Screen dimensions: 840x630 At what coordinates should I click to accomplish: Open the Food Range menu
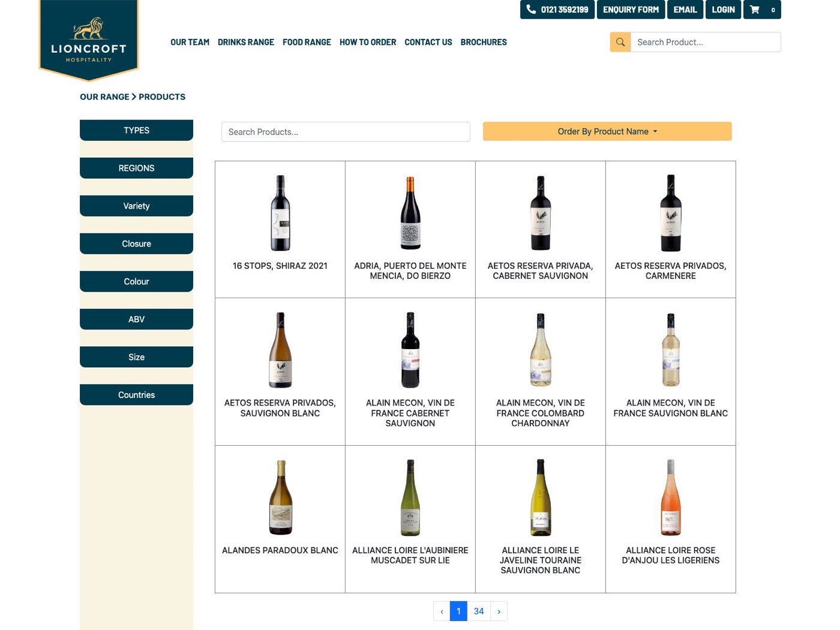click(x=307, y=42)
